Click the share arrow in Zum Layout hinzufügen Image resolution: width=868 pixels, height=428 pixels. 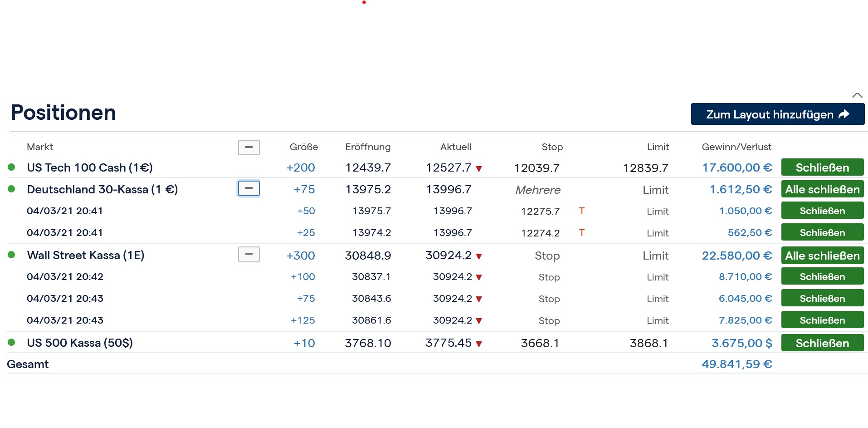coord(844,114)
